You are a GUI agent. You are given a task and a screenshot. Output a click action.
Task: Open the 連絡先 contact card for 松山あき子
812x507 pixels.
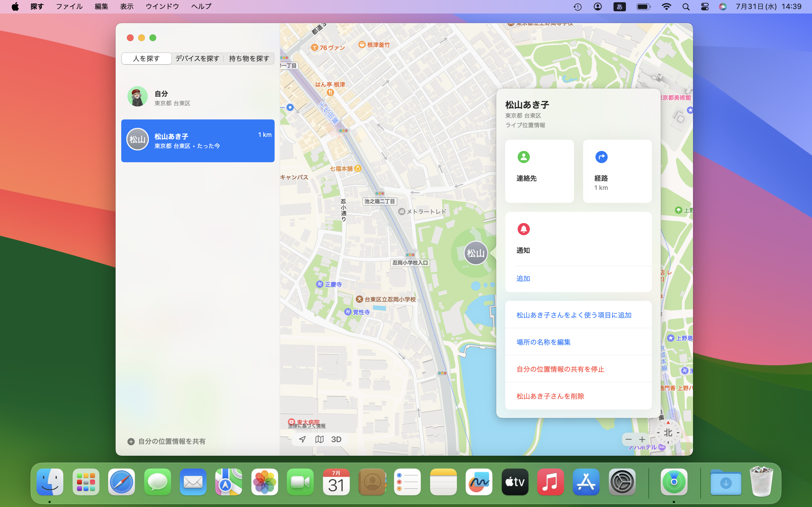tap(539, 171)
